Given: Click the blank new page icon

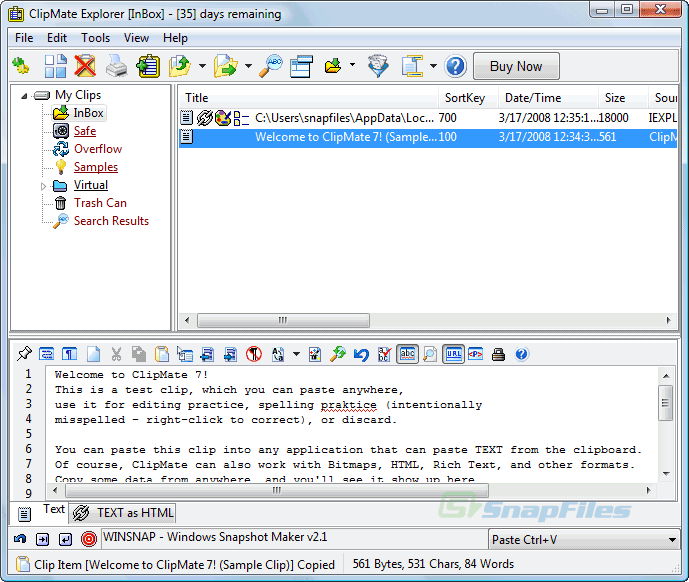Looking at the screenshot, I should click(93, 354).
